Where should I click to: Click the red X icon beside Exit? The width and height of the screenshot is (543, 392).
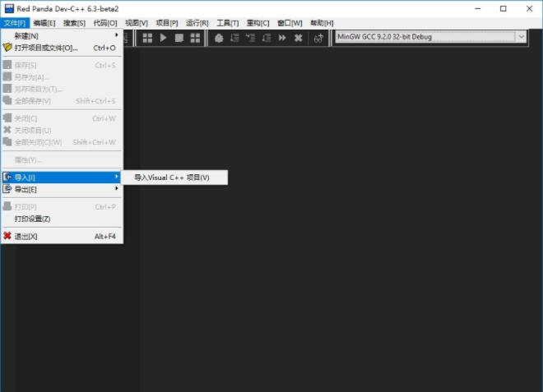(7, 236)
